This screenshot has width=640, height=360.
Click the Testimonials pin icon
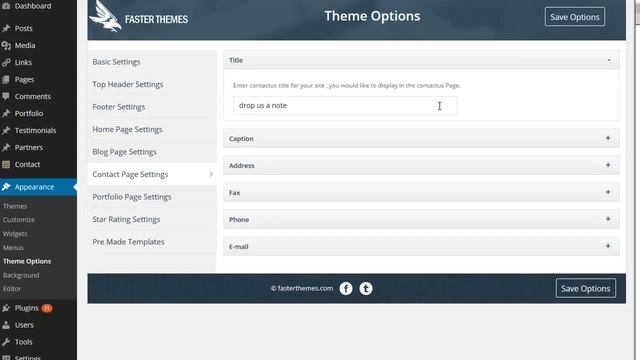(x=6, y=131)
